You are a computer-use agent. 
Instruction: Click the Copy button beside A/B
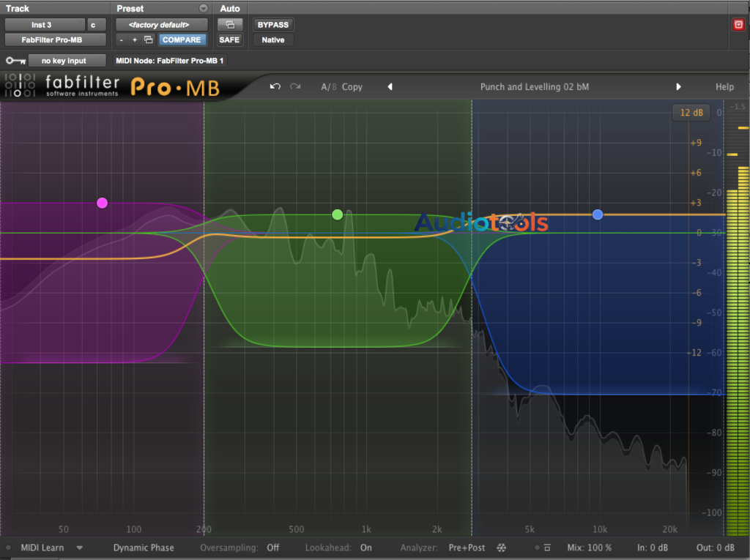(352, 86)
